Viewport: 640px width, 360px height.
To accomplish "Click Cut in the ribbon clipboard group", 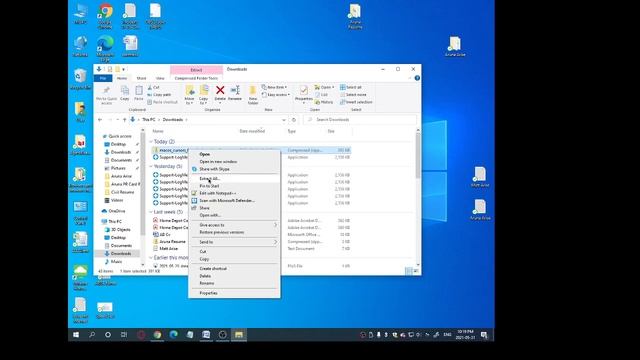I will point(153,87).
